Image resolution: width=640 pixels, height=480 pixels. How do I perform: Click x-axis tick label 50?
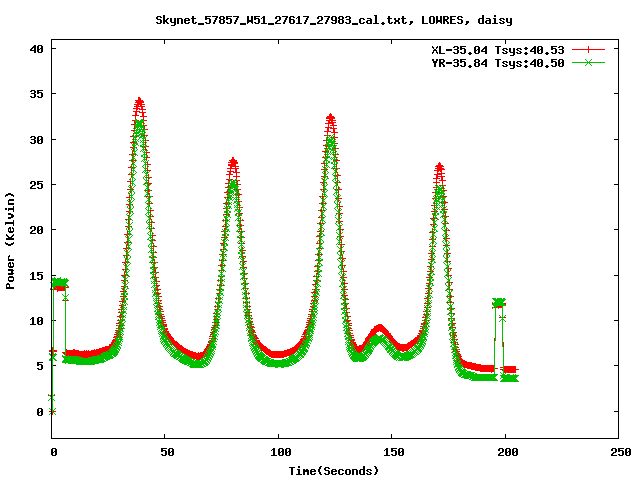[167, 452]
